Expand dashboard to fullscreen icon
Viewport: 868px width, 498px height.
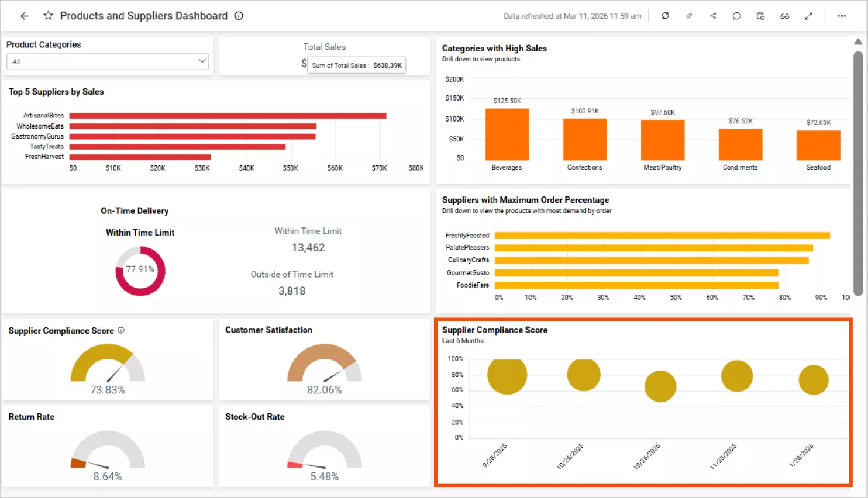pyautogui.click(x=808, y=16)
